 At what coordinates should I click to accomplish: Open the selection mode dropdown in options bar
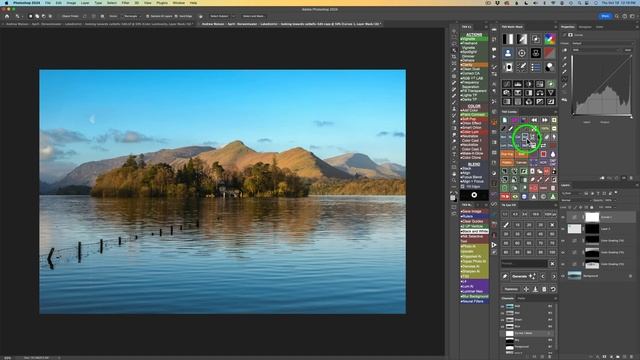click(131, 16)
